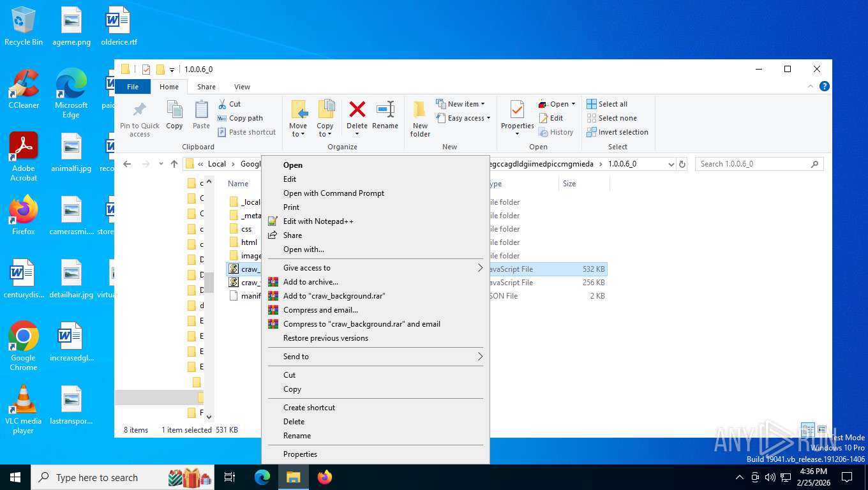Launch Firefox from the taskbar
The height and width of the screenshot is (490, 868).
325,477
